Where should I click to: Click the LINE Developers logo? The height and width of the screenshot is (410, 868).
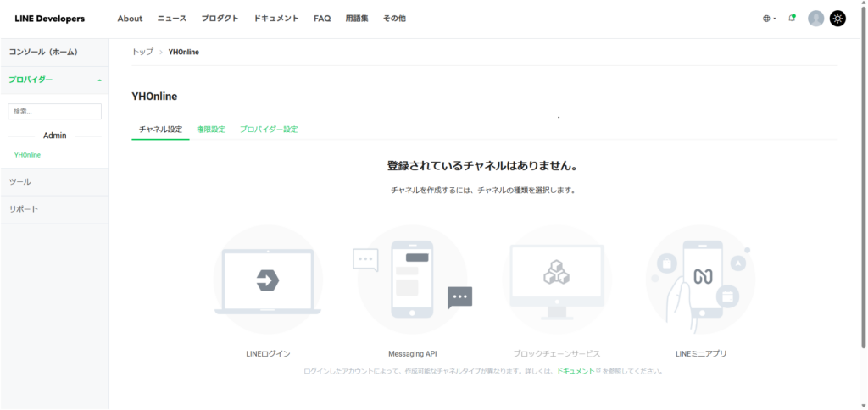tap(50, 19)
